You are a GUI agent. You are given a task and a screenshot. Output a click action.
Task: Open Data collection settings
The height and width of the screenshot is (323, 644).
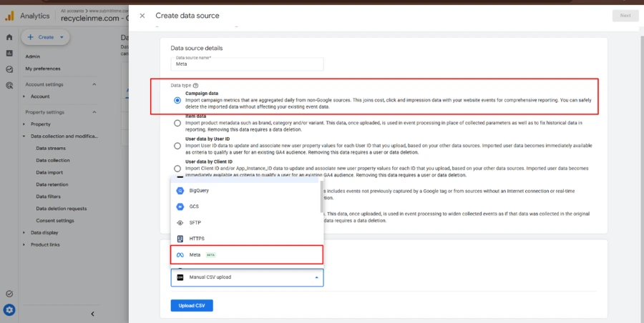tap(53, 161)
